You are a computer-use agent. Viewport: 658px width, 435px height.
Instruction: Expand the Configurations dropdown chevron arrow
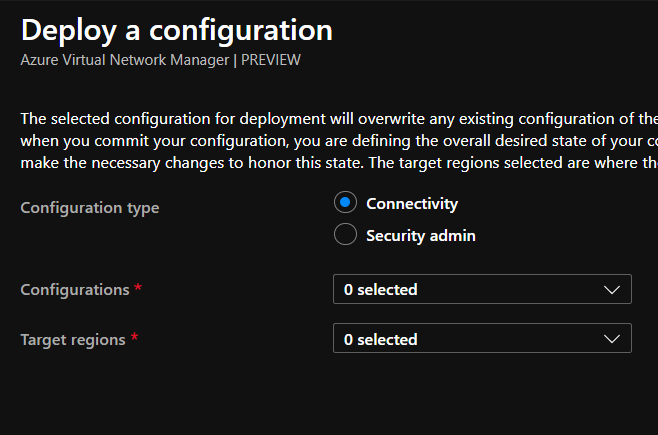(x=613, y=289)
